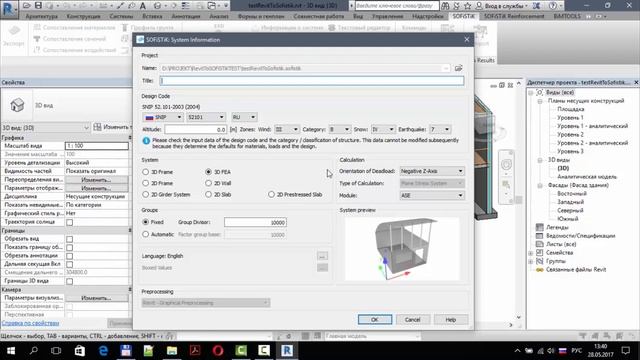Image resolution: width=640 pixels, height=360 pixels.
Task: Click the Open folder icon in quick access toolbar
Action: point(27,6)
